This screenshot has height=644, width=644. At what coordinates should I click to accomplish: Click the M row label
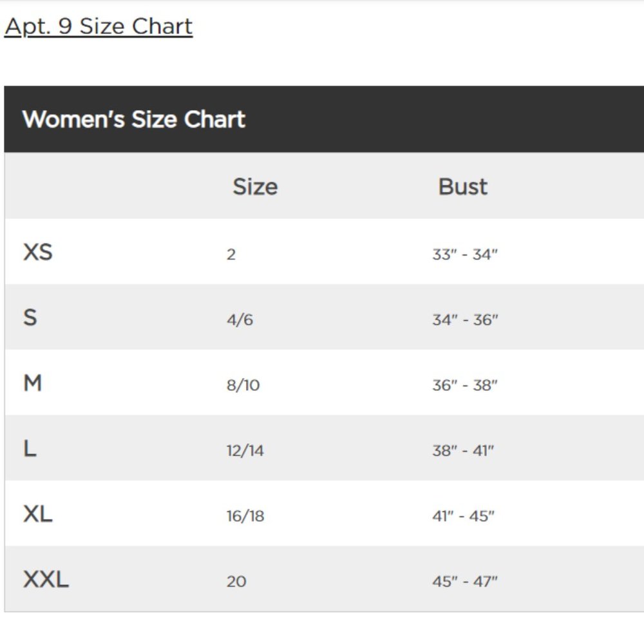click(x=32, y=383)
